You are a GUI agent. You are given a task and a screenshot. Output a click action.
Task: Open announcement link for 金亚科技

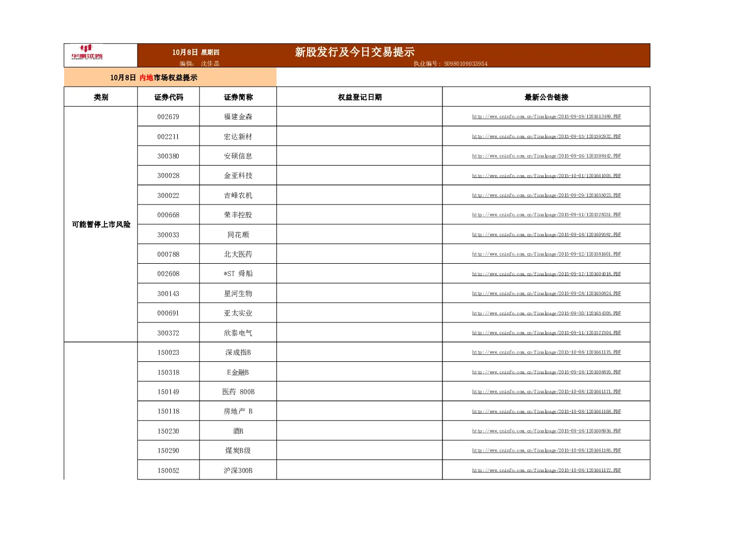pyautogui.click(x=546, y=176)
